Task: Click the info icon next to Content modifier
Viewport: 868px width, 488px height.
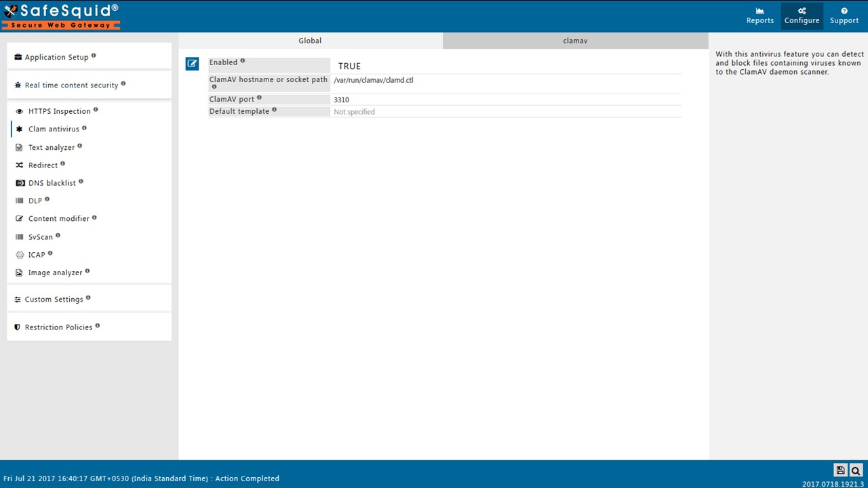Action: point(94,217)
